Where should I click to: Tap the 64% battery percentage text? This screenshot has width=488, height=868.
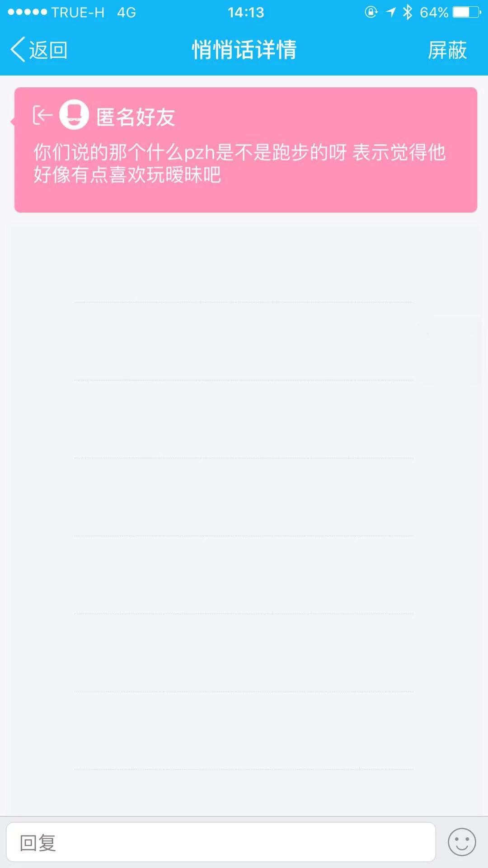(x=434, y=12)
